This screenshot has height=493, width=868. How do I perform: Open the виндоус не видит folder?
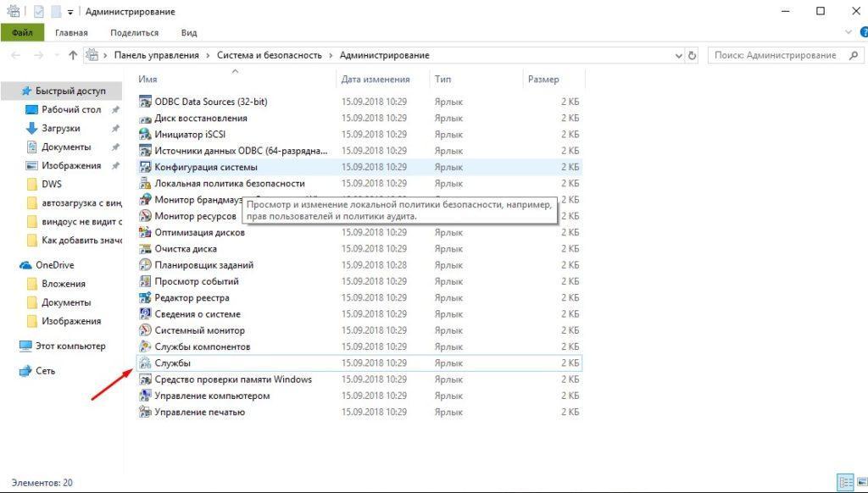click(81, 221)
